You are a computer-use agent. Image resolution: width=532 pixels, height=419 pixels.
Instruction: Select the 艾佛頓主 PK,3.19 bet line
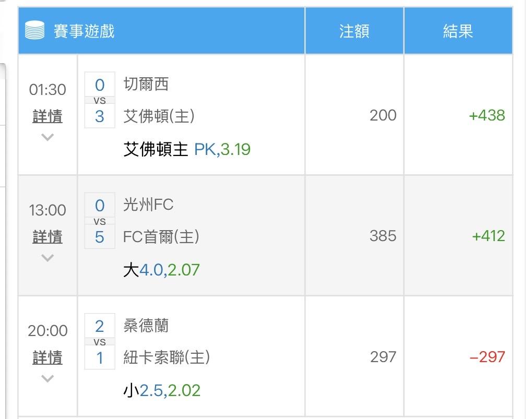point(187,150)
